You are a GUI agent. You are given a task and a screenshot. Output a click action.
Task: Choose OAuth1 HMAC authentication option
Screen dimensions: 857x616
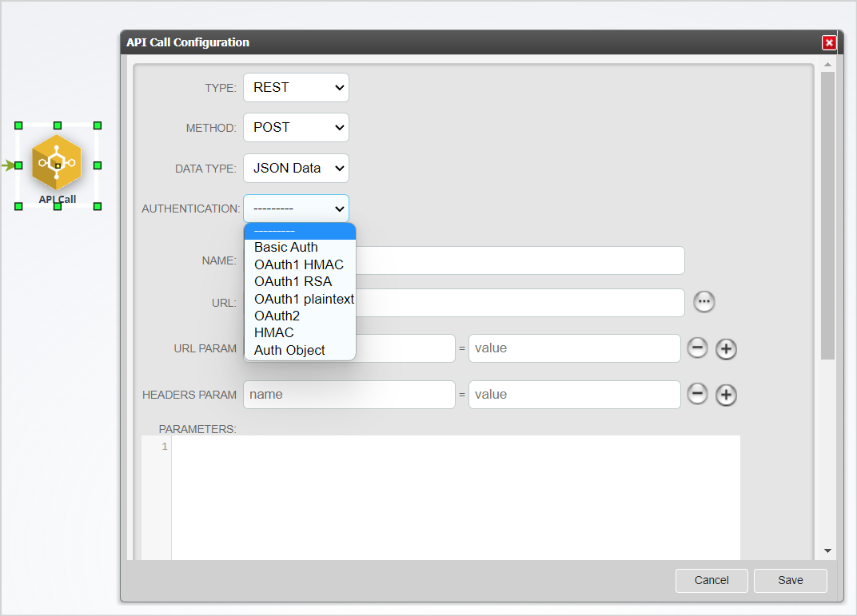pos(300,265)
